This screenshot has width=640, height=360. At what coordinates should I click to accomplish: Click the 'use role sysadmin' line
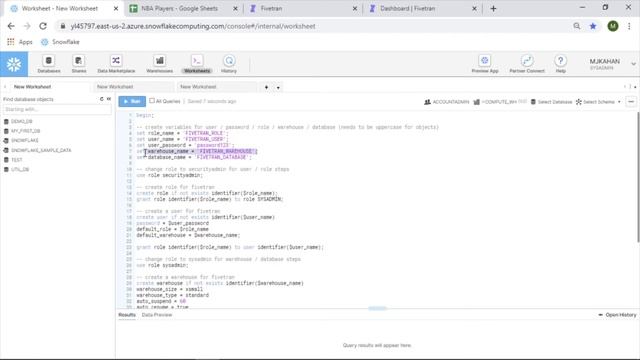[162, 265]
